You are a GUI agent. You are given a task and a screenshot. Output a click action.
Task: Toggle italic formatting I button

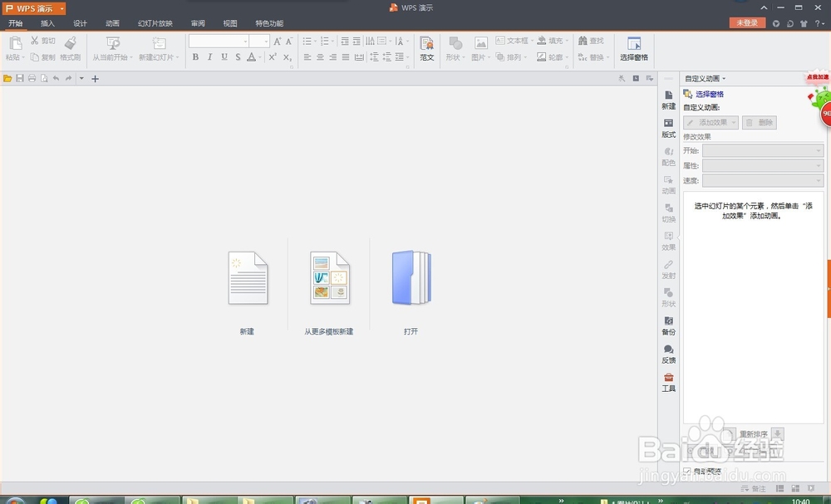pos(210,56)
